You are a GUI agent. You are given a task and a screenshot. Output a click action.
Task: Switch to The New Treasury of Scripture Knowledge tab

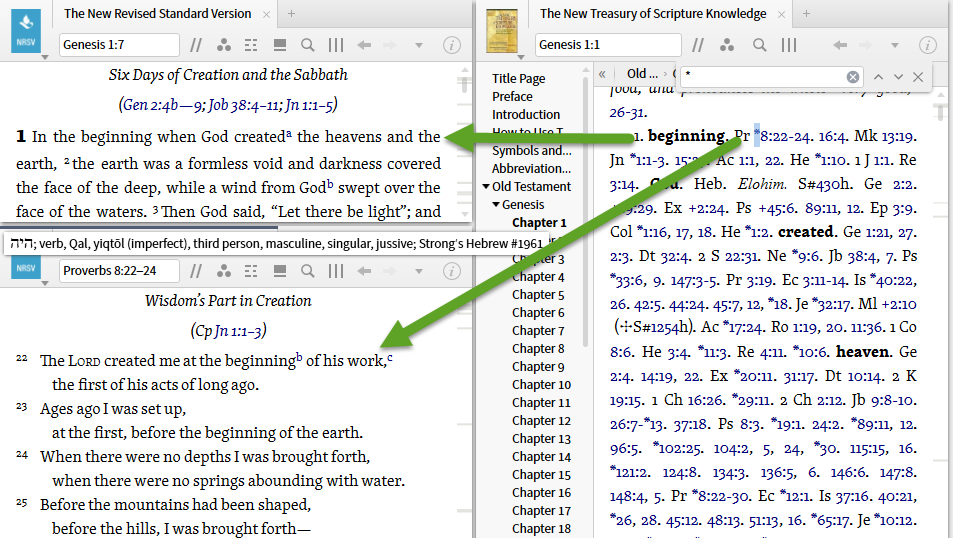(652, 14)
